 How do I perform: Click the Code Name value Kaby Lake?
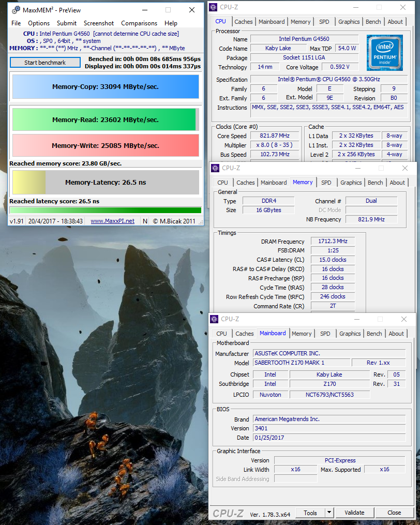pos(278,48)
